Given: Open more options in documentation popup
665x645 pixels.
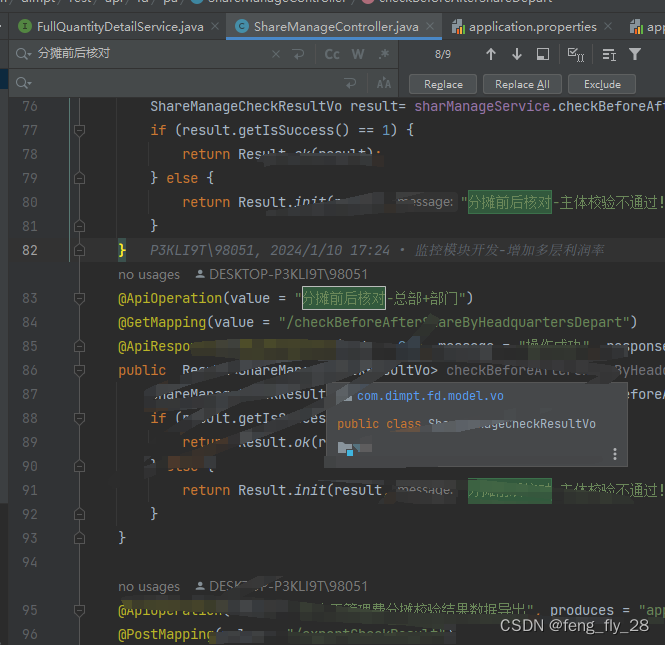Looking at the screenshot, I should (x=615, y=454).
